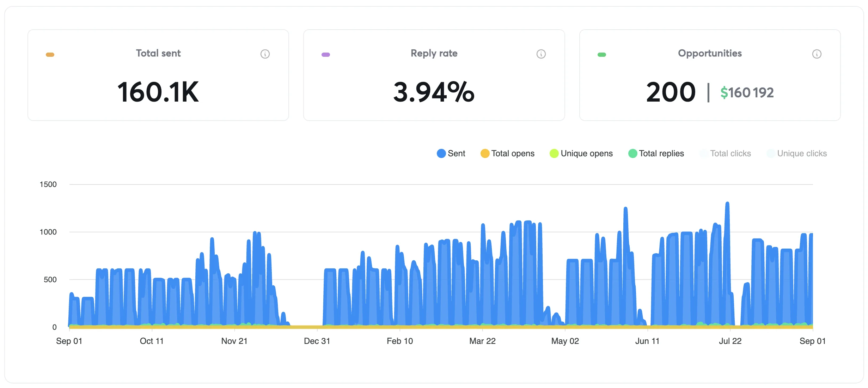Enable the Unique clicks legend series
The image size is (868, 388).
click(797, 153)
